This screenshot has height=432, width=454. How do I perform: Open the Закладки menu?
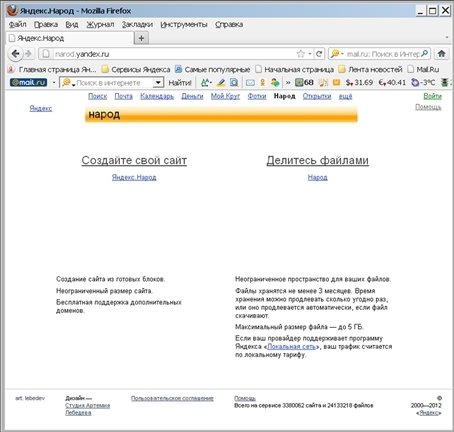(137, 24)
